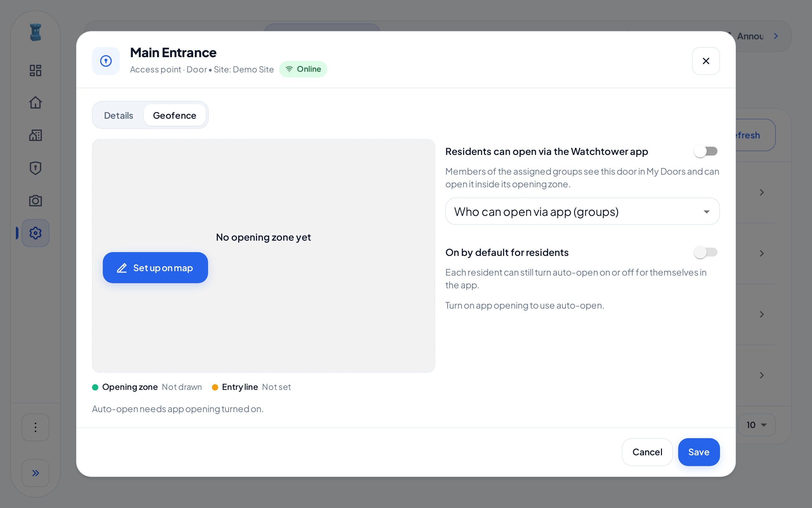Select the Geofence tab
Image resolution: width=812 pixels, height=508 pixels.
point(174,115)
